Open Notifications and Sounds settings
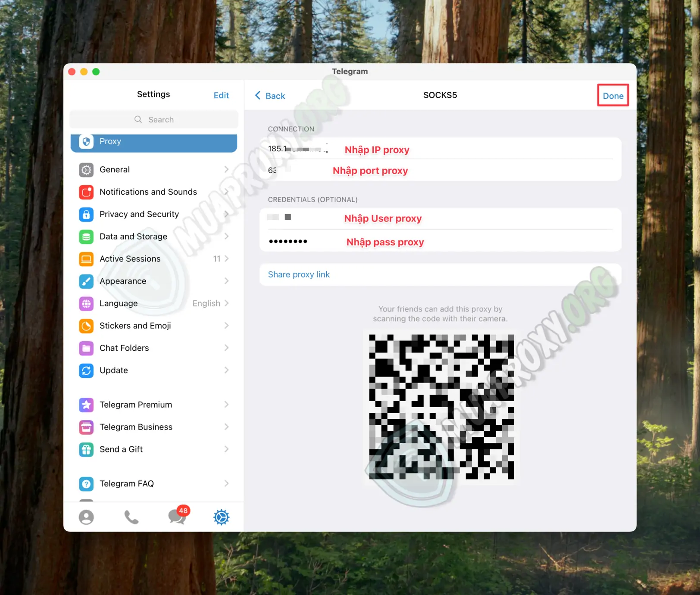Screen dimensions: 700x595 point(154,192)
